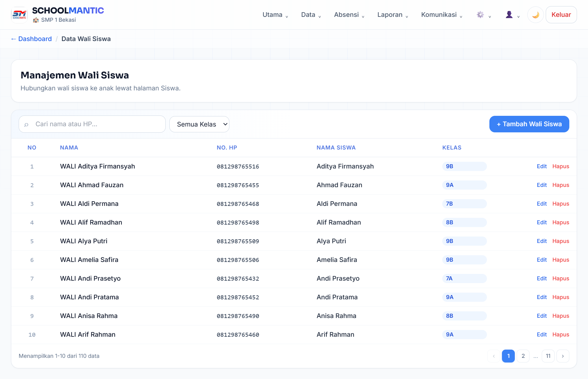The width and height of the screenshot is (588, 379).
Task: Click the NO. HP column header
Action: 227,148
